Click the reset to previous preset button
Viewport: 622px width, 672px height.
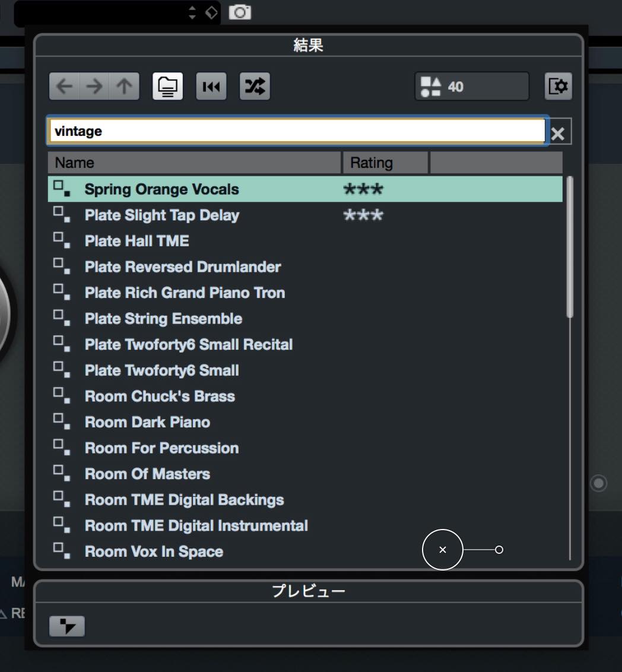coord(211,87)
